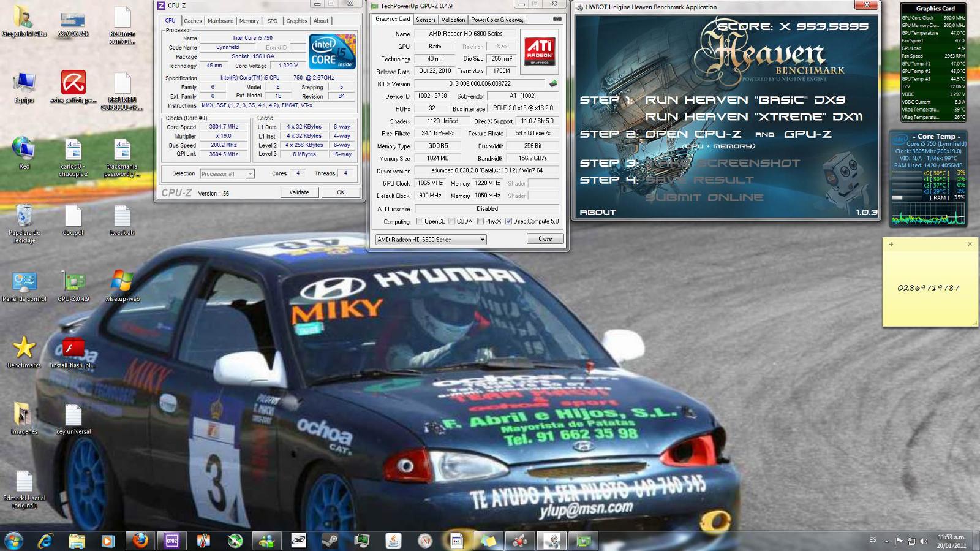Click the OK button in CPU-Z
This screenshot has width=980, height=551.
(x=341, y=192)
